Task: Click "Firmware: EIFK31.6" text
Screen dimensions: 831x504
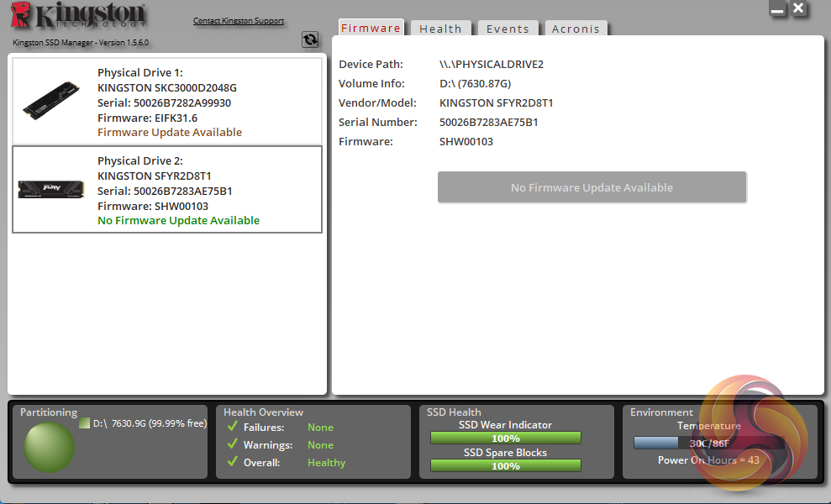Action: coord(147,118)
